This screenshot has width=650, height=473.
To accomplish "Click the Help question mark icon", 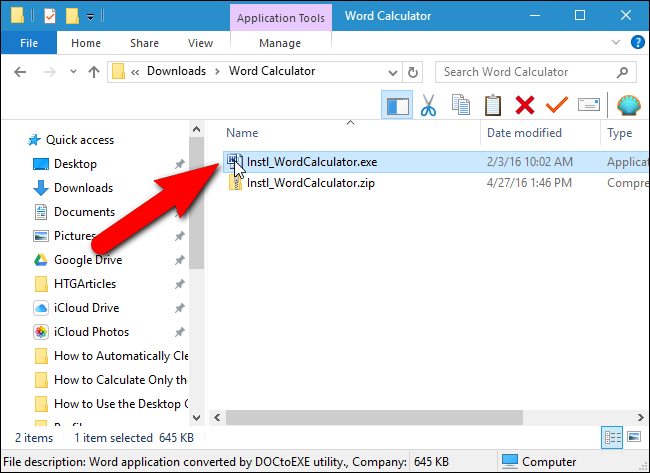I will point(637,42).
